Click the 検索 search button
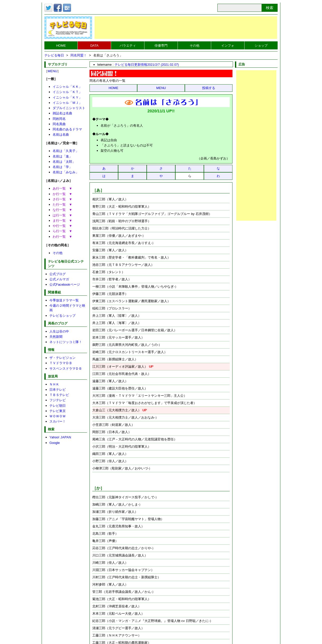Viewport: 322px width, 644px height. [x=270, y=8]
